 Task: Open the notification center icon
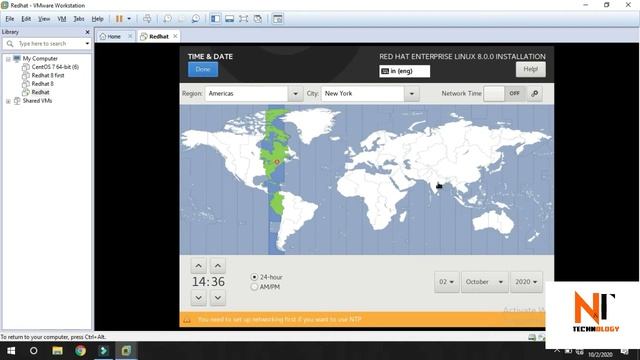(624, 352)
